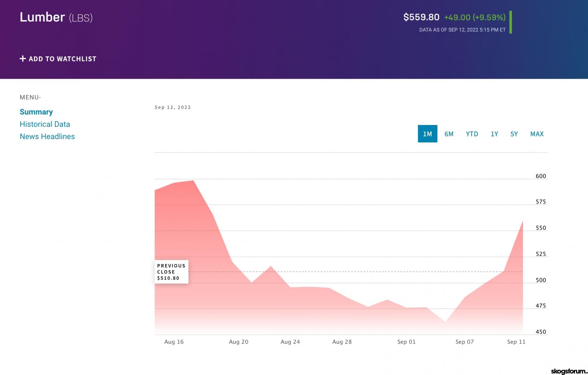
Task: Select the MAX chart range tab
Action: [537, 134]
